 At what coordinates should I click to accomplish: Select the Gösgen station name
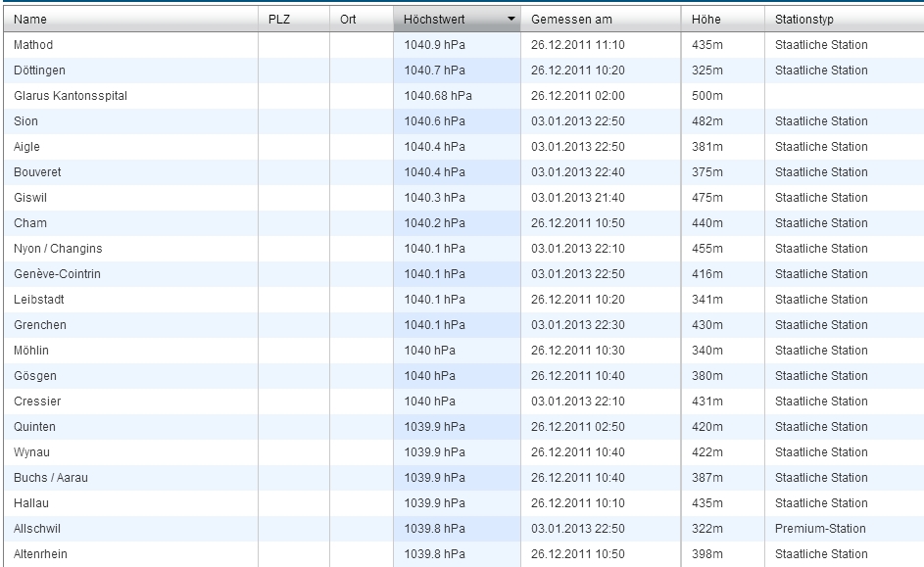click(x=35, y=376)
